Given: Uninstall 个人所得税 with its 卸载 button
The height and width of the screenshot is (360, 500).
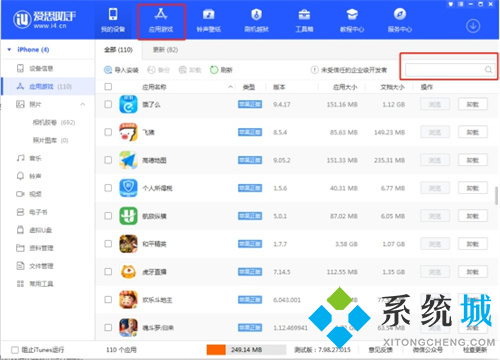Looking at the screenshot, I should click(x=473, y=188).
